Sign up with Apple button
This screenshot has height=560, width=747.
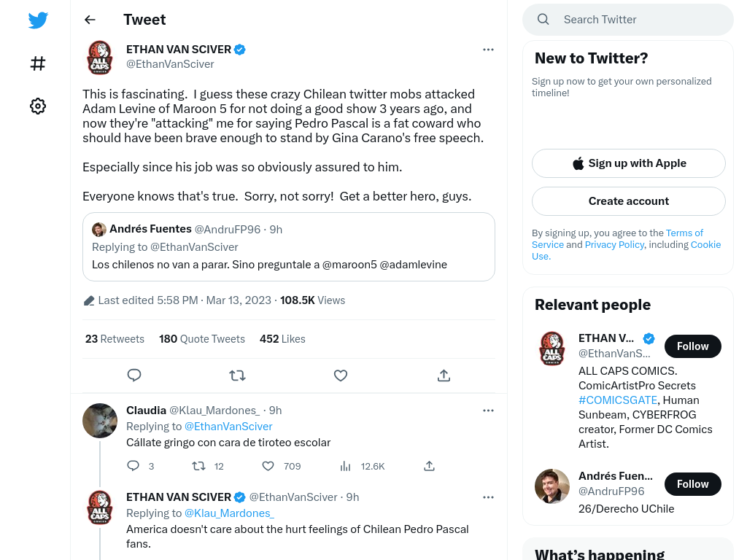coord(628,163)
